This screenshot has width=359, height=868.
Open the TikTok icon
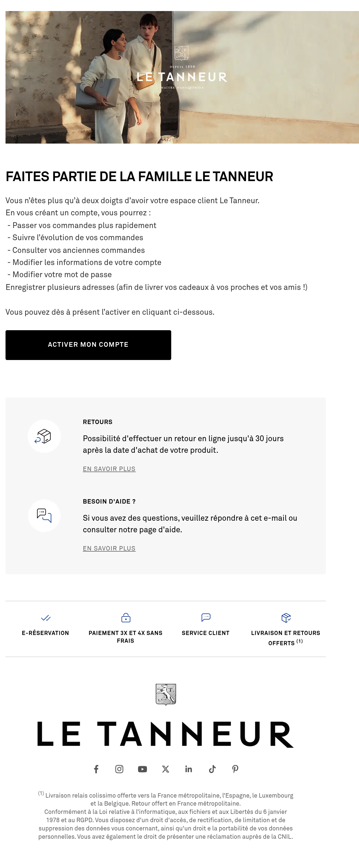(212, 769)
